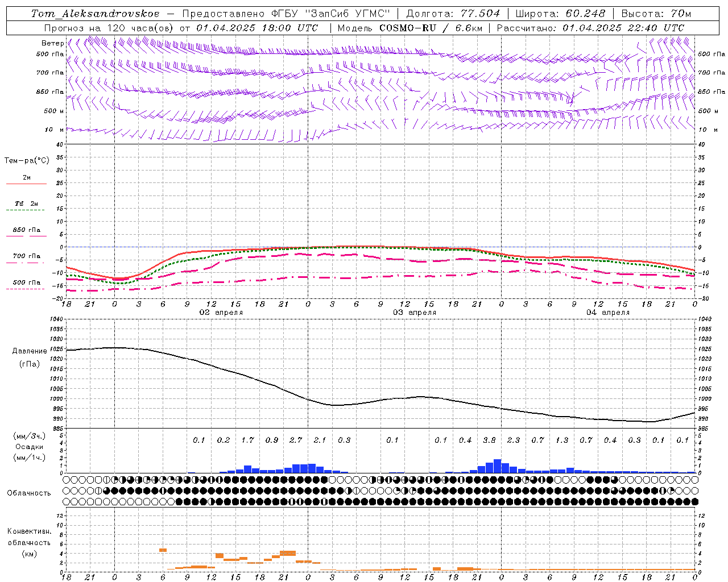Click the Td 2м dew point legend entry

[x=27, y=203]
